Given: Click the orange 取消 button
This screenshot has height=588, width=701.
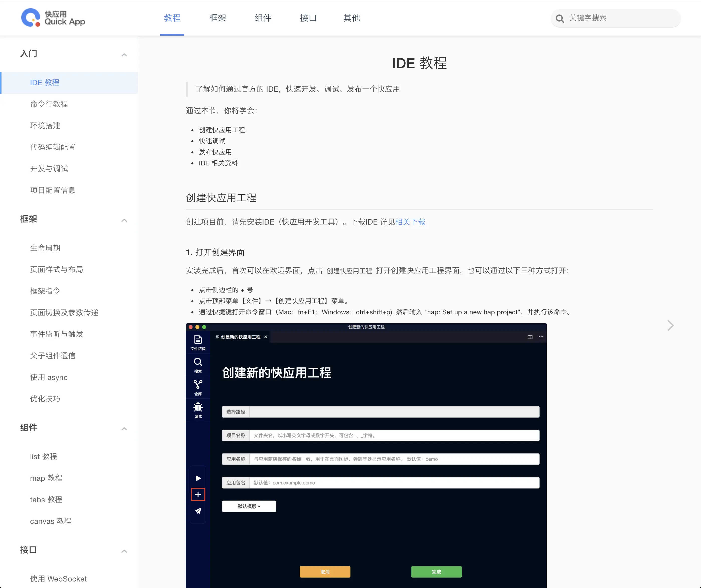Looking at the screenshot, I should pyautogui.click(x=325, y=572).
